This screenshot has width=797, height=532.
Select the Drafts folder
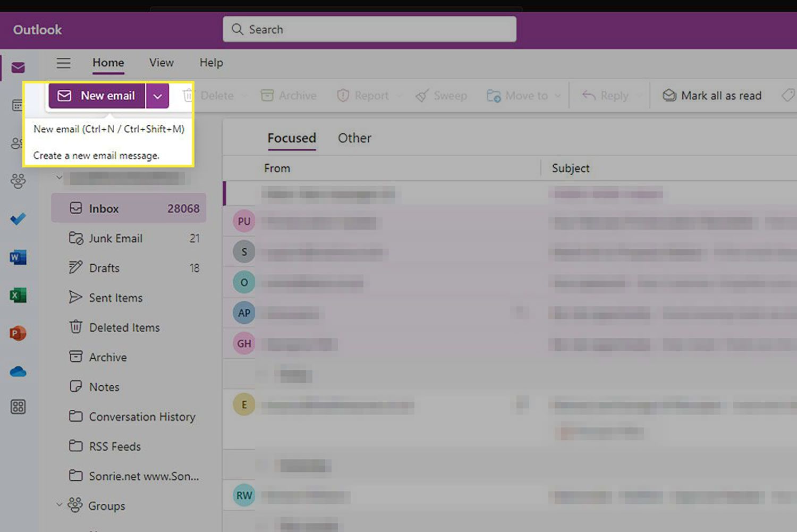click(x=104, y=268)
